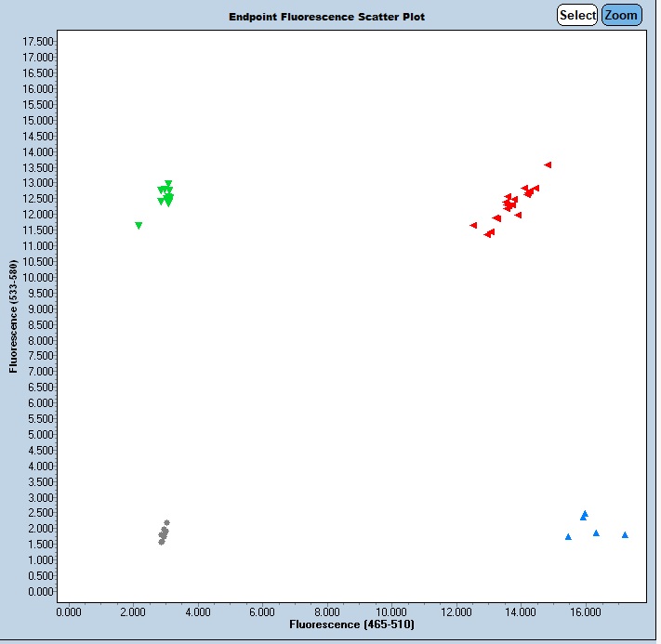Select the rightmost blue triangle point

click(x=625, y=534)
